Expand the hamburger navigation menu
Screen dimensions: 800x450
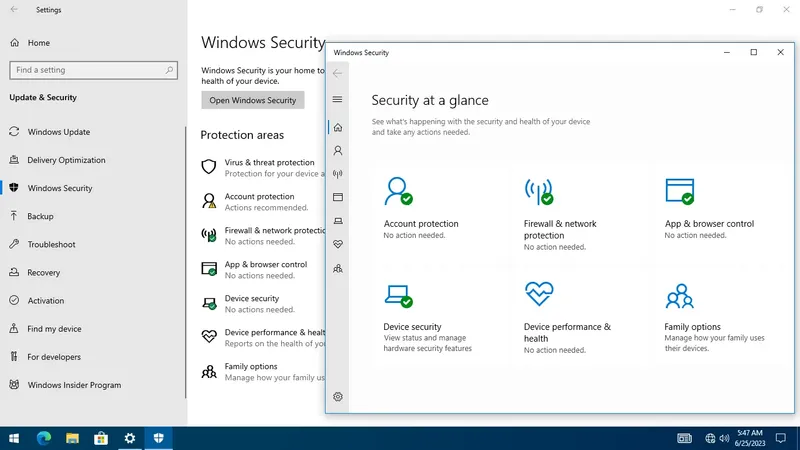(337, 99)
